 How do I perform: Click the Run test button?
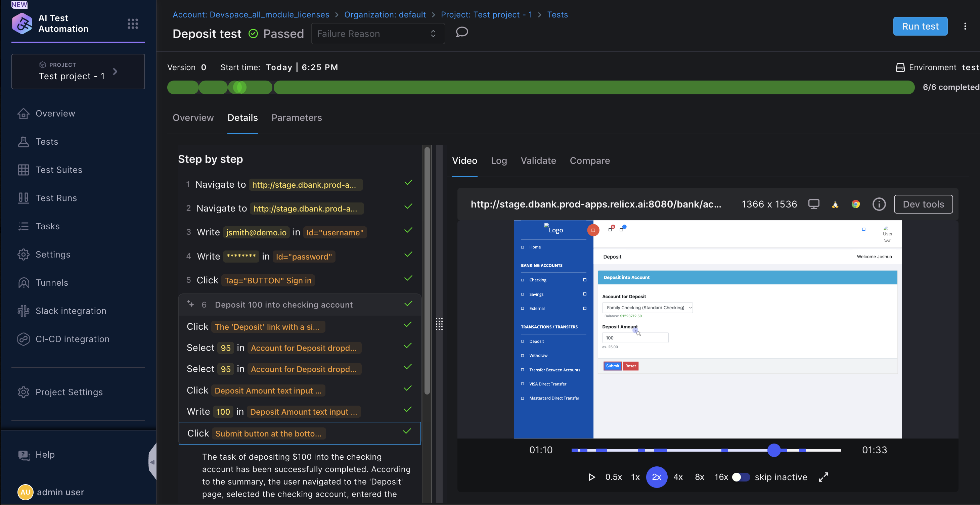pos(920,26)
